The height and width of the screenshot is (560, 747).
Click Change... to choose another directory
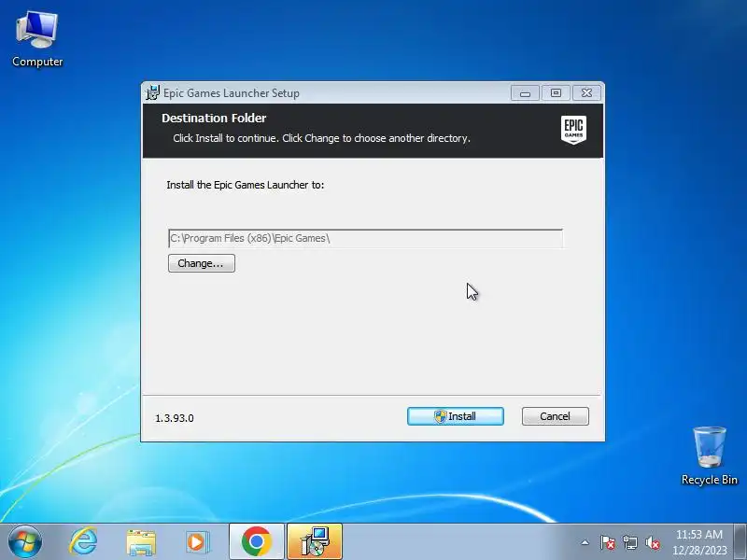[201, 263]
